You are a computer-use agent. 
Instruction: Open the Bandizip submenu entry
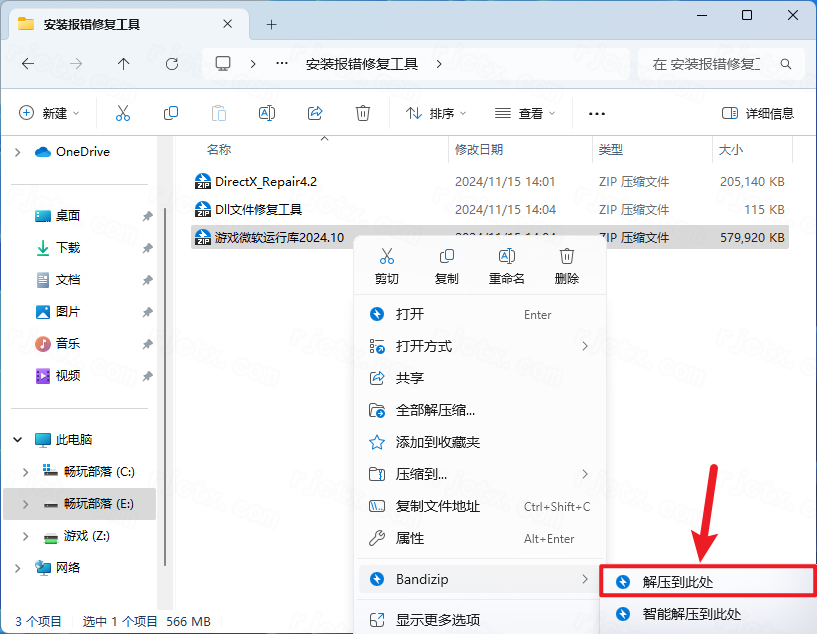pos(480,579)
